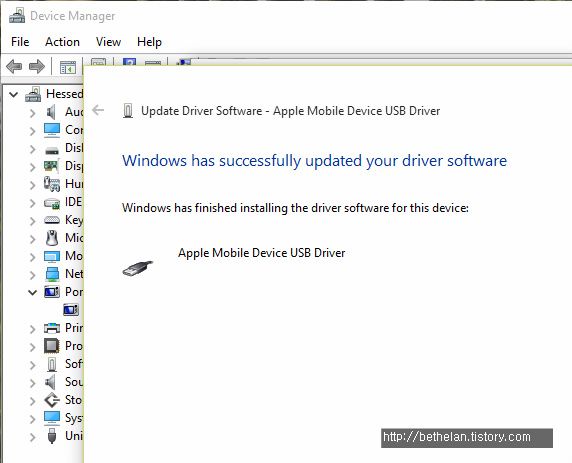The width and height of the screenshot is (572, 463).
Task: Select the printer icon
Action: (x=52, y=328)
